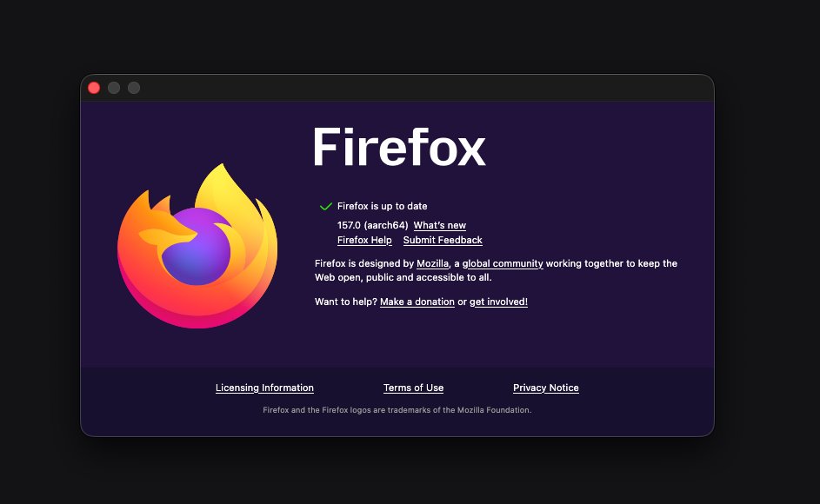Click the get involved! link

coord(498,302)
